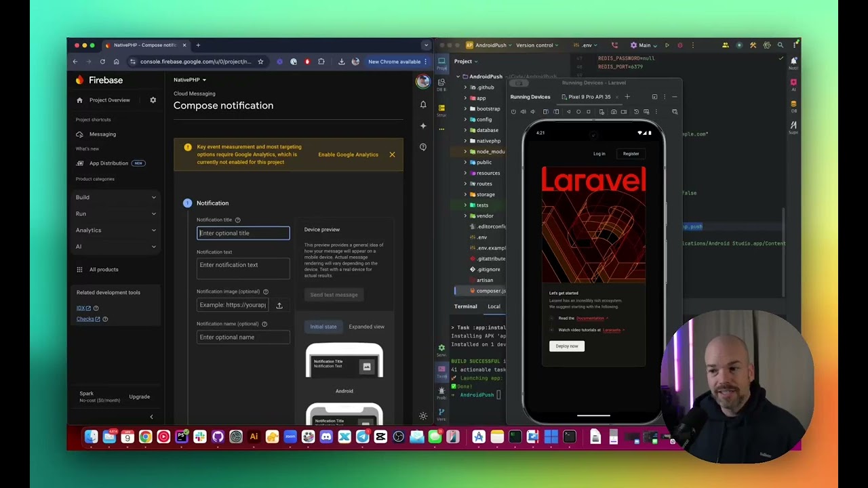Click the Firebase notifications bell icon
The height and width of the screenshot is (488, 868).
tap(423, 104)
